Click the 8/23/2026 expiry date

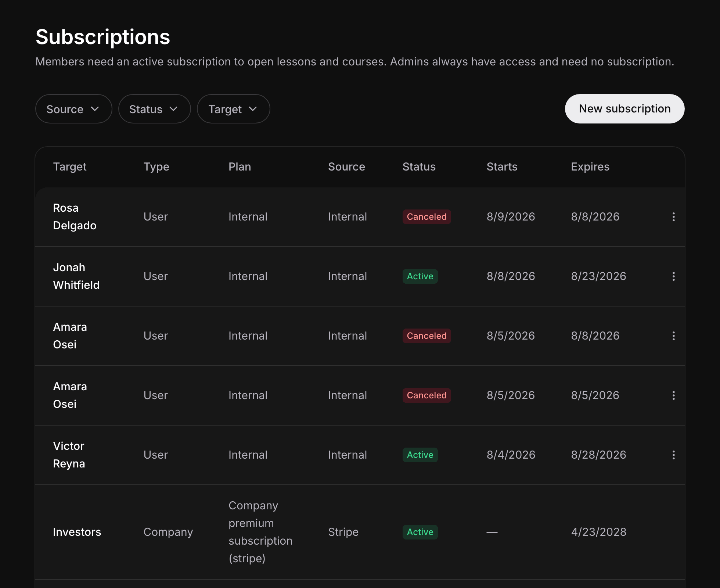(x=598, y=276)
